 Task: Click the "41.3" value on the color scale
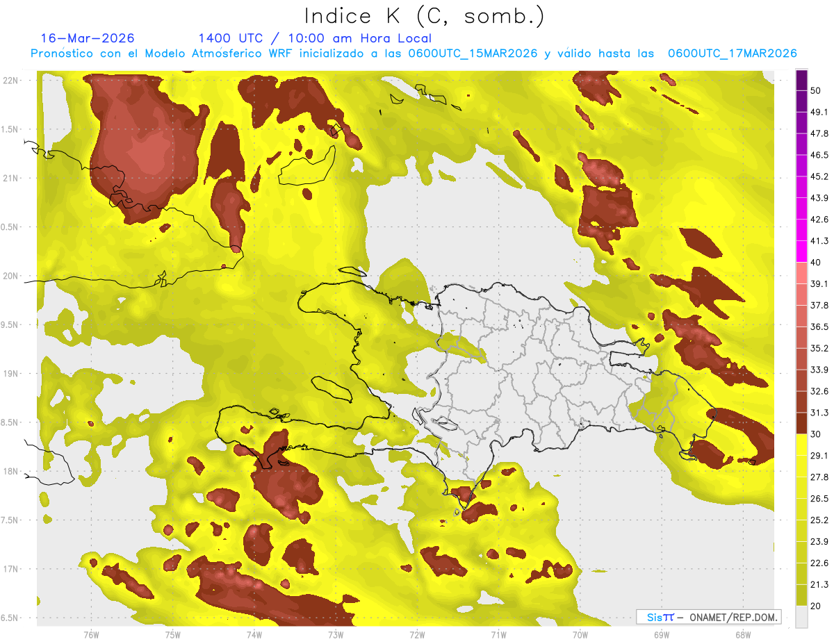coord(819,241)
